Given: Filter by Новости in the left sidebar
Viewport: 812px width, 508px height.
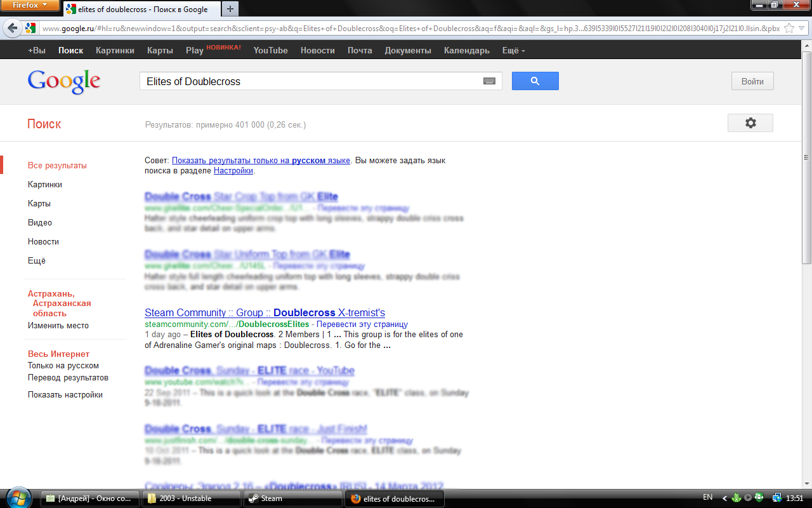Looking at the screenshot, I should [43, 242].
